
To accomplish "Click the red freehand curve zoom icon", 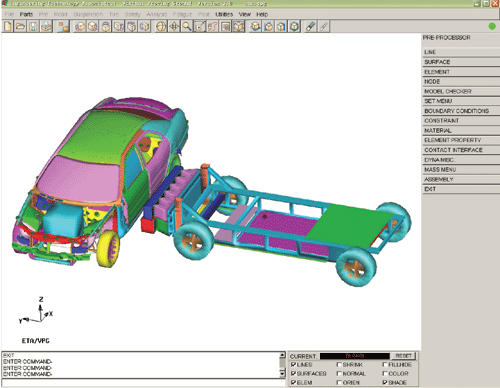I will 213,26.
